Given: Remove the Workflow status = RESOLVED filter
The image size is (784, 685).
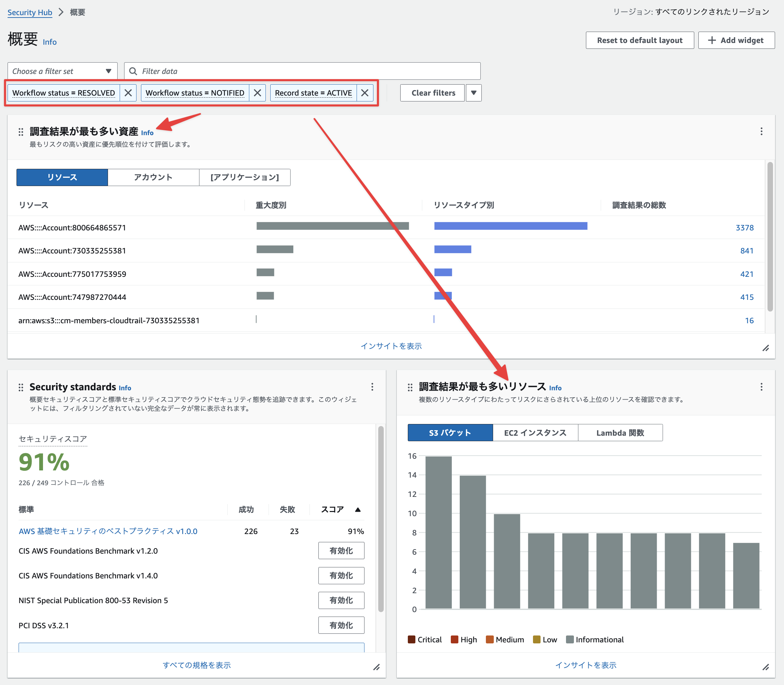Looking at the screenshot, I should pyautogui.click(x=128, y=93).
